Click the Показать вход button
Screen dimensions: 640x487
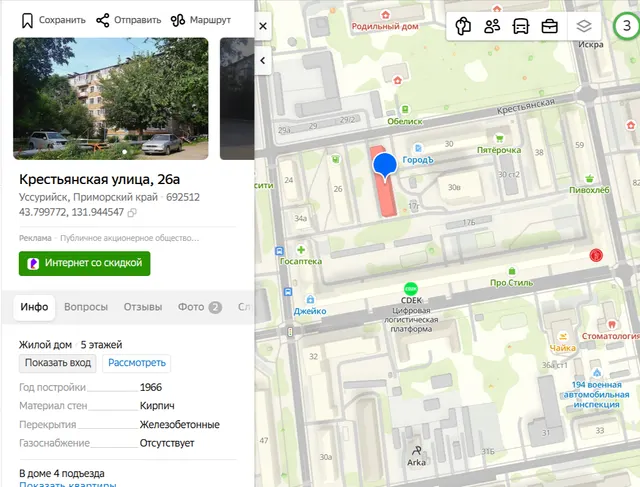pos(58,363)
